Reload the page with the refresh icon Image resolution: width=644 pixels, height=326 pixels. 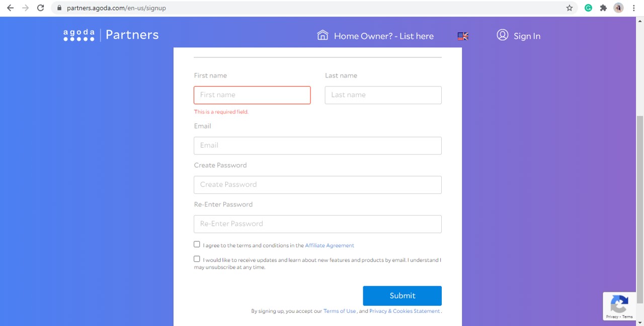(41, 8)
